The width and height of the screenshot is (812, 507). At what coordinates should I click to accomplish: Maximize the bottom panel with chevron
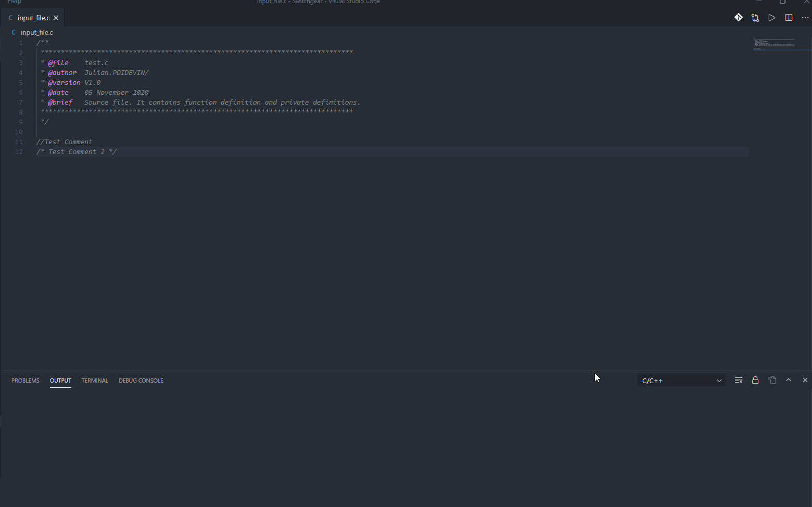click(789, 380)
